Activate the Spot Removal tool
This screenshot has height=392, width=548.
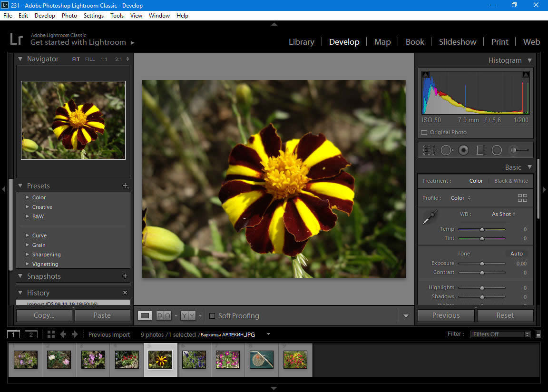pyautogui.click(x=447, y=150)
